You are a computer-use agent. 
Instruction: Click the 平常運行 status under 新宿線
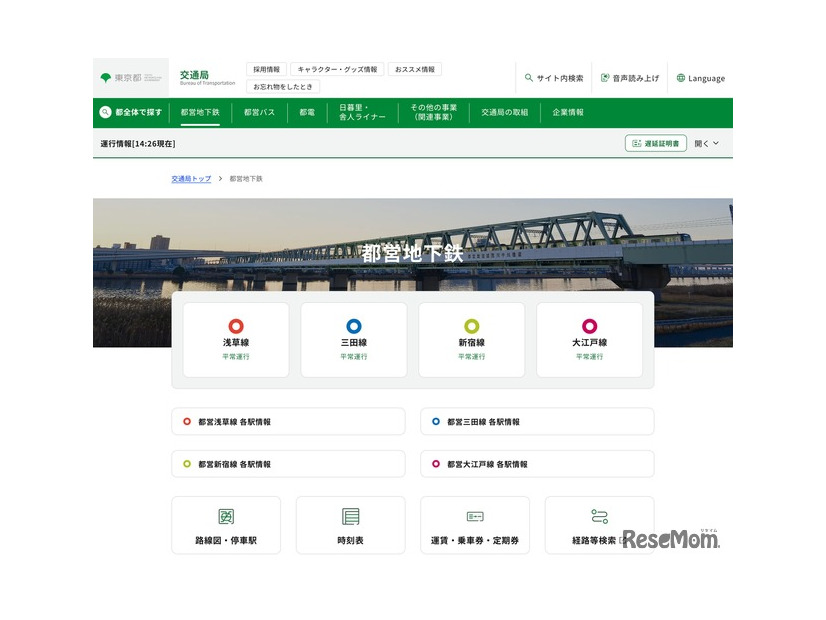pos(471,357)
